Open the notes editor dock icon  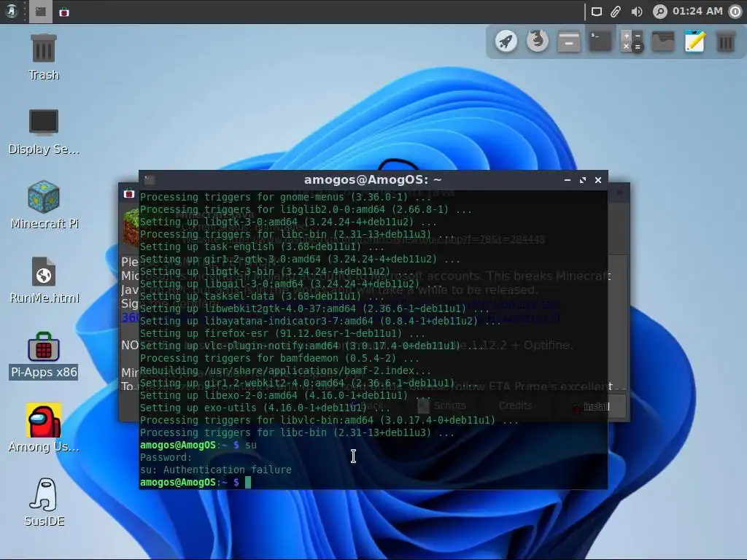[694, 41]
